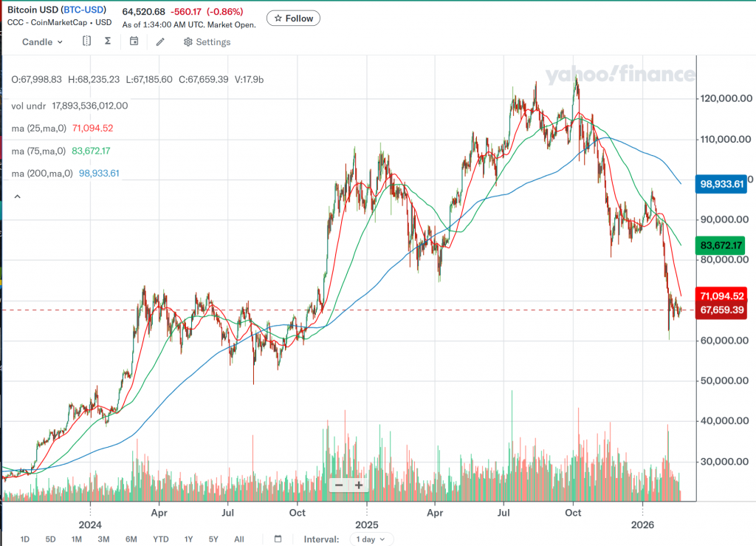756x546 pixels.
Task: Click the comparison icon in the chart toolbar
Action: point(87,41)
